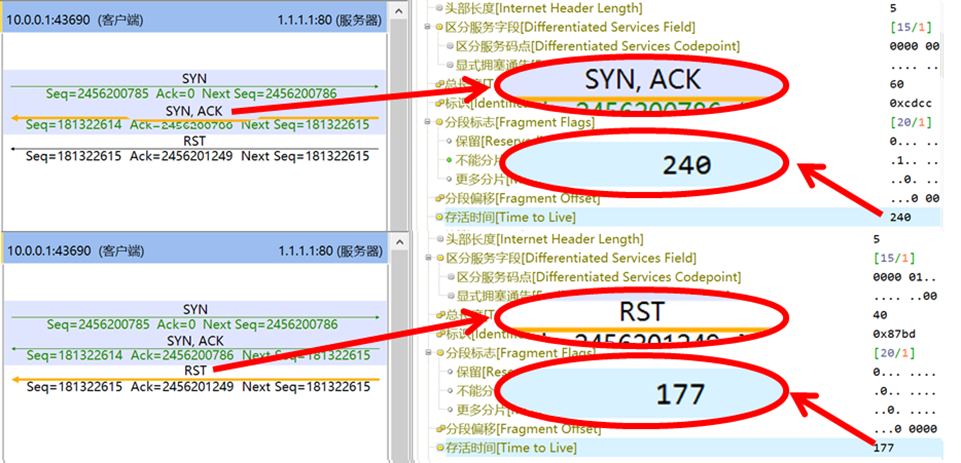961x463 pixels.
Task: Click the Reserved bit icon in upper view
Action: (449, 142)
